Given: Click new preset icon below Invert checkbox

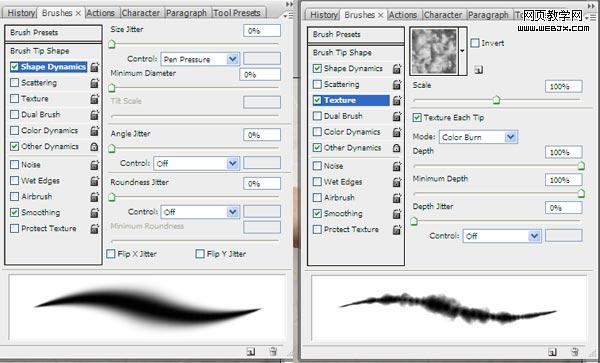Looking at the screenshot, I should (479, 70).
